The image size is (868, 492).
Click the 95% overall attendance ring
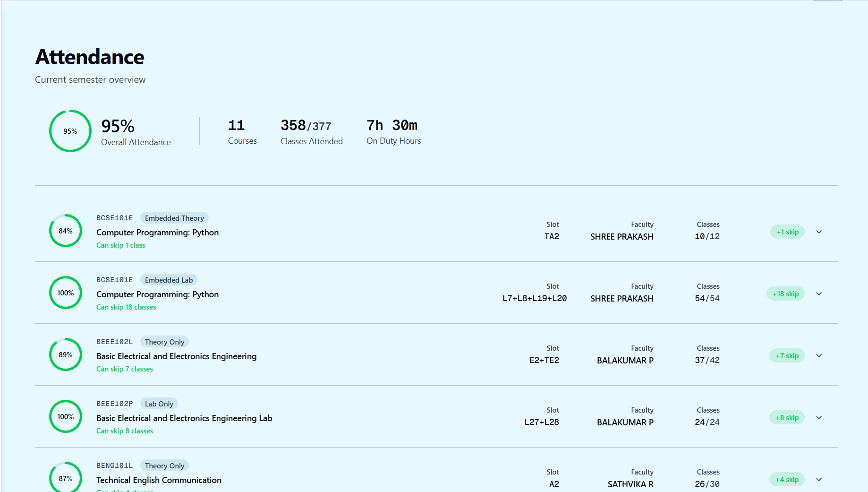pos(70,131)
